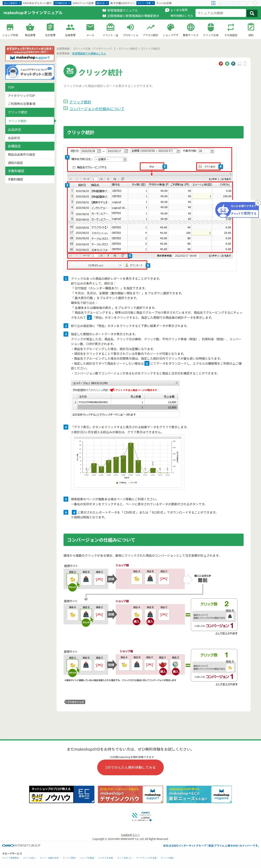Open the makeshop magazine news banner
Viewport: 261px width, 868px height.
(199, 795)
